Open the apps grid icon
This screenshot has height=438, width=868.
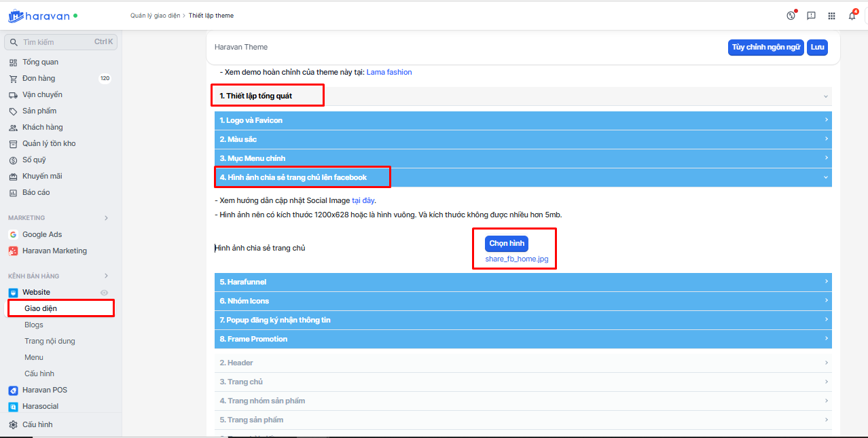click(831, 16)
